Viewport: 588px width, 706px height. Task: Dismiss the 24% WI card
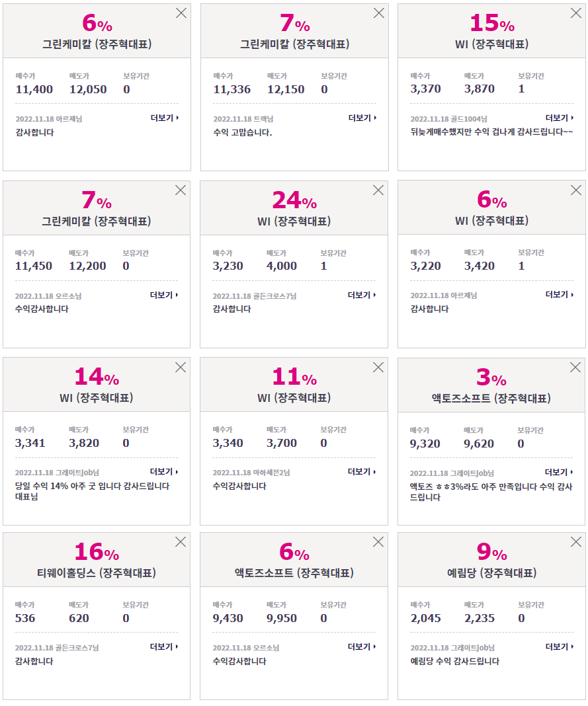tap(378, 190)
